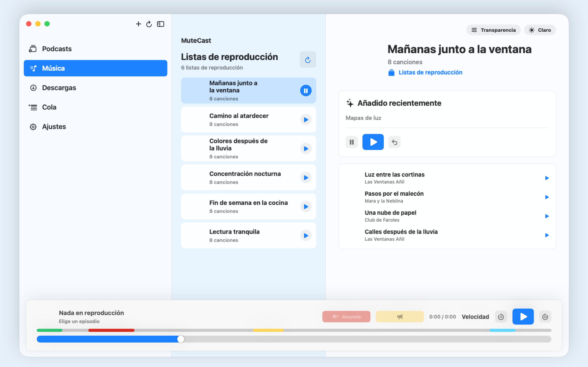Click the skip back 15 seconds icon
Viewport: 588px width, 367px height.
501,317
